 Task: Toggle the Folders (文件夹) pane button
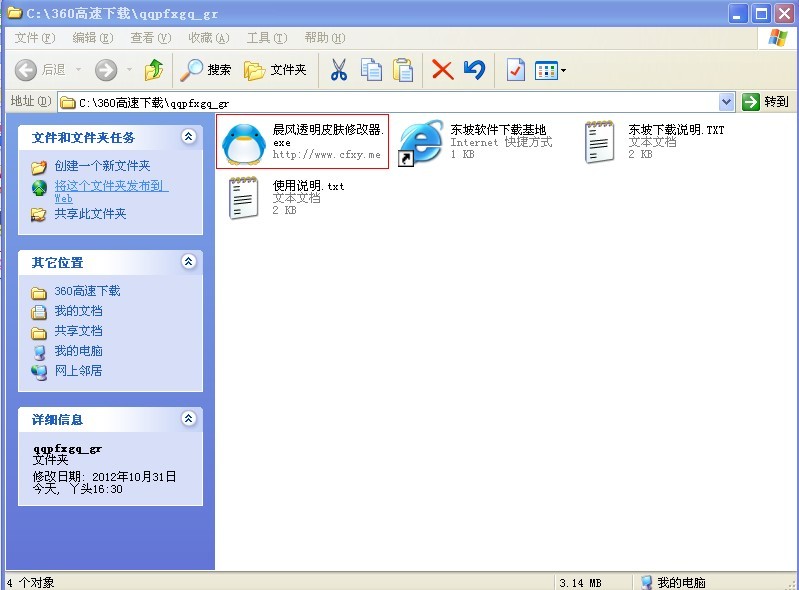tap(275, 70)
